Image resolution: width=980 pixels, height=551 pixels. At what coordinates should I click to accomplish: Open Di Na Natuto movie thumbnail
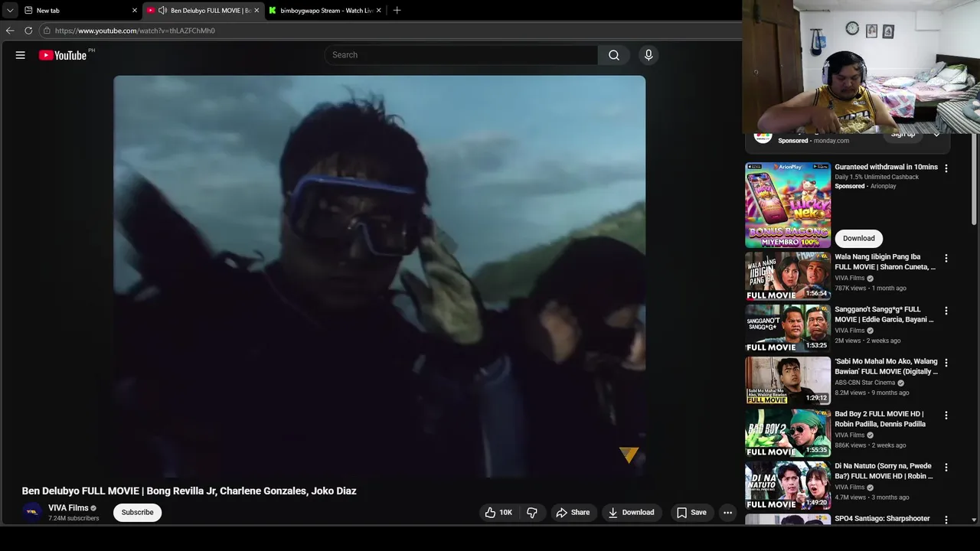(x=788, y=485)
